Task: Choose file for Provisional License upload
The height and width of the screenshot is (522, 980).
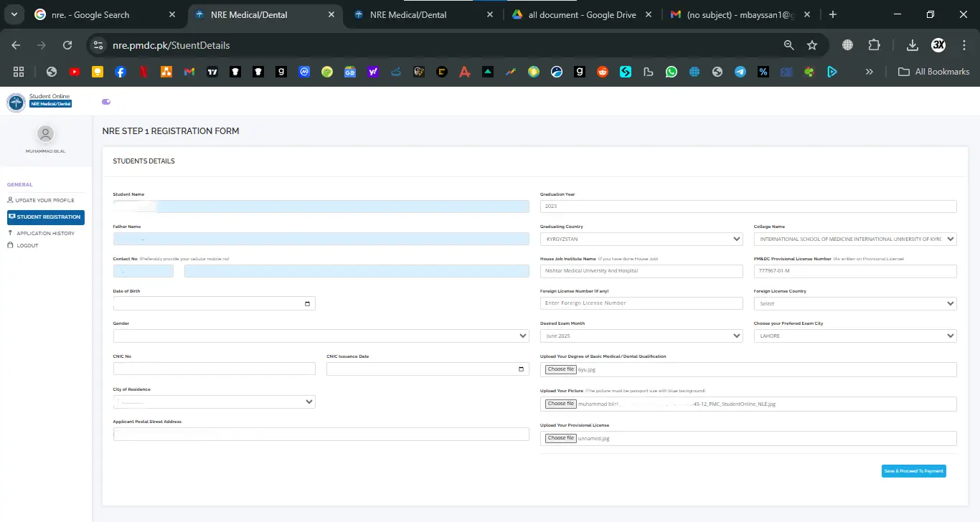Action: tap(560, 438)
